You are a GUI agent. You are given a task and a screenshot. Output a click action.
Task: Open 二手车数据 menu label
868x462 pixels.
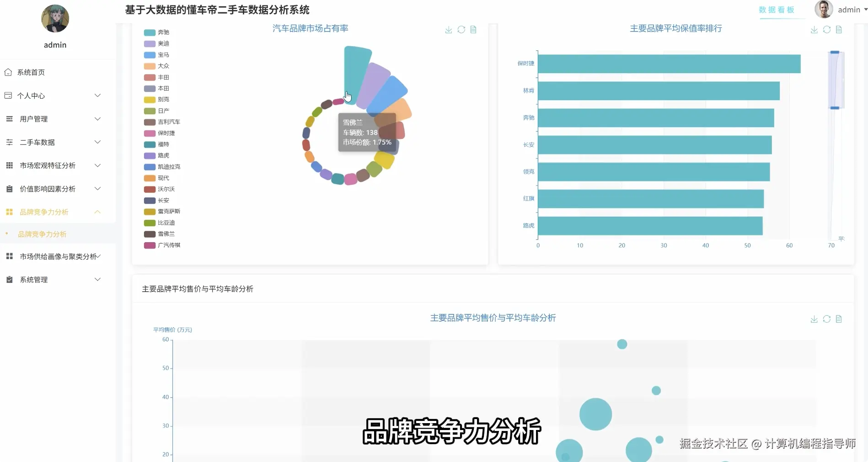point(37,142)
